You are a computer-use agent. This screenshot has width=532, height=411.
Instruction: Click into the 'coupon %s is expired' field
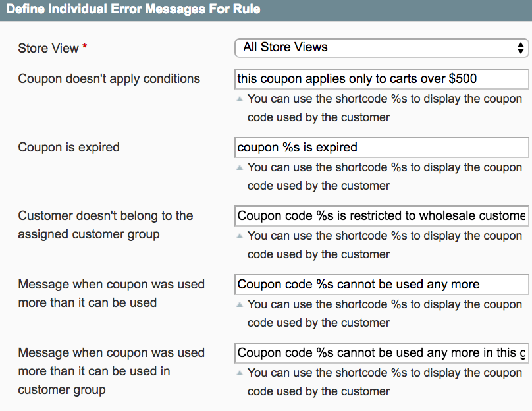pyautogui.click(x=381, y=148)
